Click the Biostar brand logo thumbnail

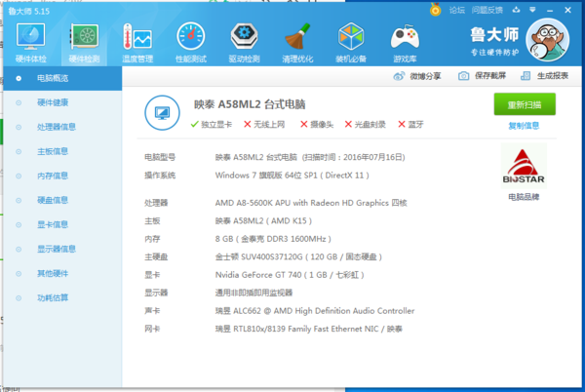(524, 167)
